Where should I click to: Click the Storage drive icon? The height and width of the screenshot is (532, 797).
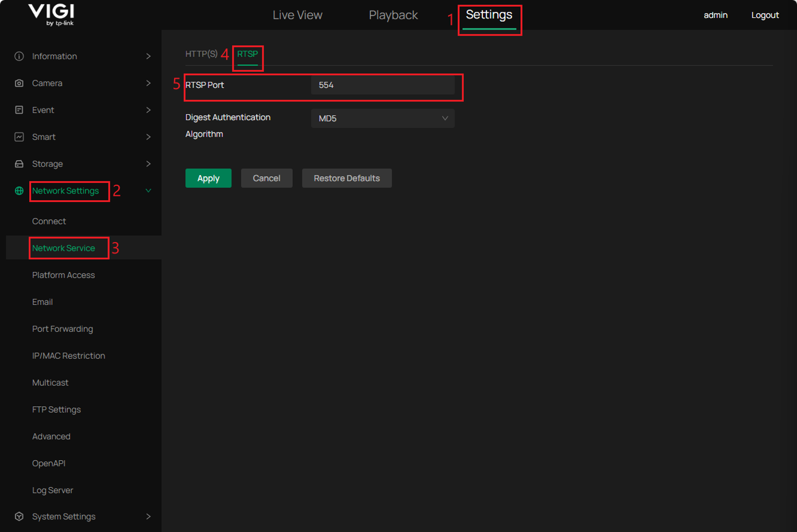[x=19, y=164]
